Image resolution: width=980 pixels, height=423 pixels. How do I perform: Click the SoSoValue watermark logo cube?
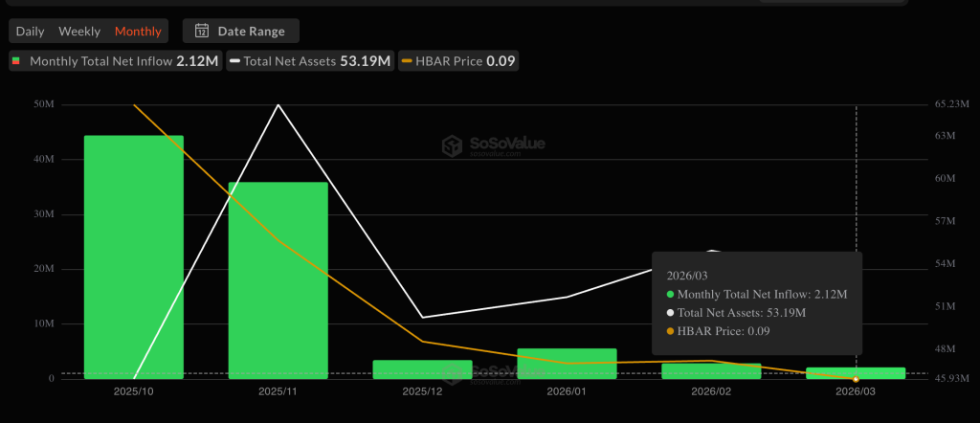452,146
